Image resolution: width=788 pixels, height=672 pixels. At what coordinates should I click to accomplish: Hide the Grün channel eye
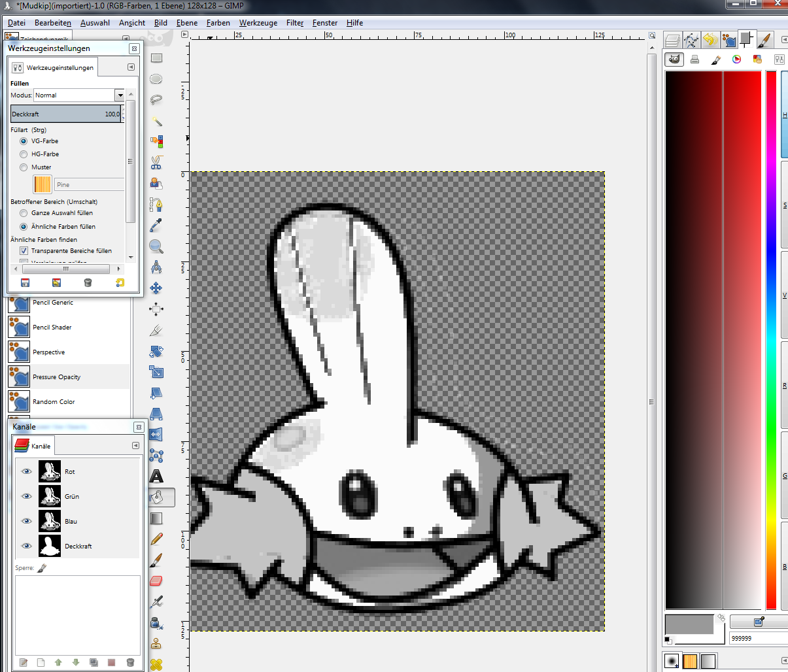click(x=27, y=496)
